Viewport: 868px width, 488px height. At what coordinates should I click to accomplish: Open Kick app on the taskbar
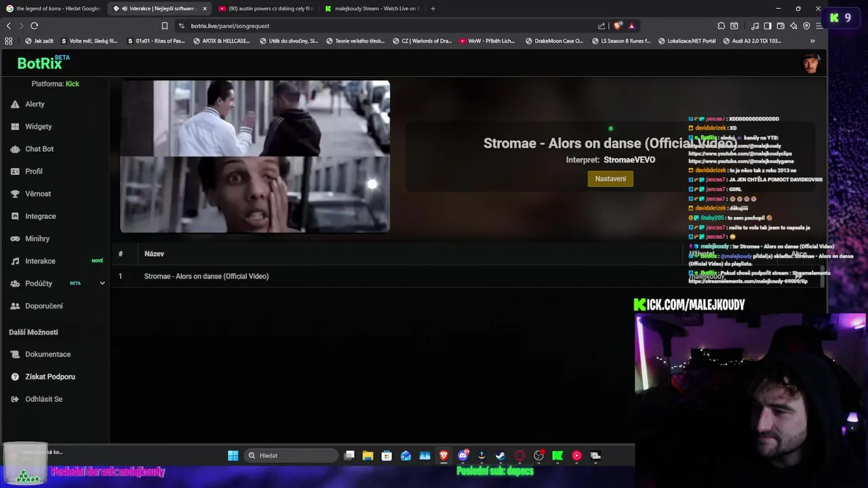(x=557, y=455)
